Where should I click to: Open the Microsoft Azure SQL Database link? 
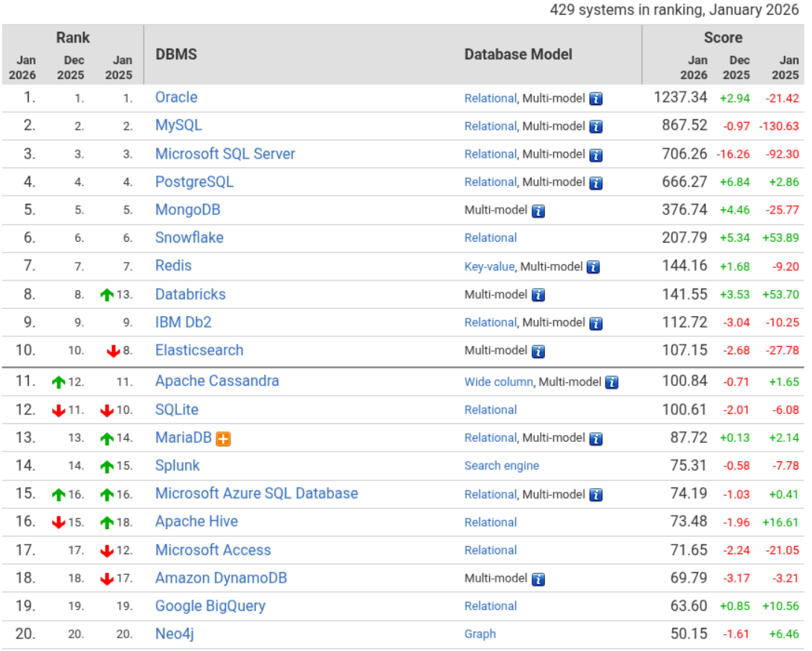coord(257,493)
